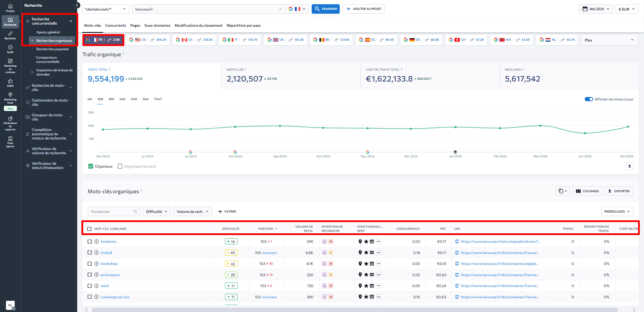Open Générateur de rapports sidebar icon
This screenshot has height=312, width=644.
click(x=10, y=123)
